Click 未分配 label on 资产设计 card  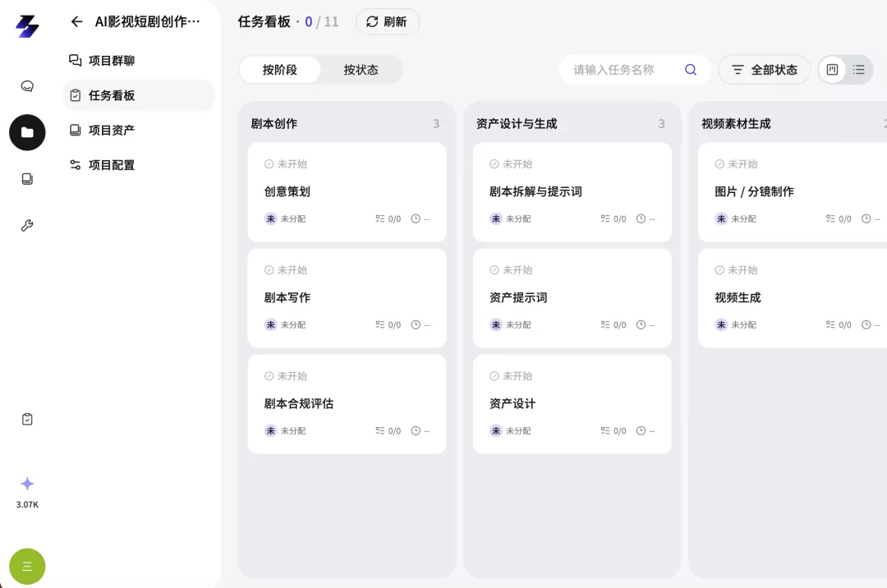pos(518,431)
